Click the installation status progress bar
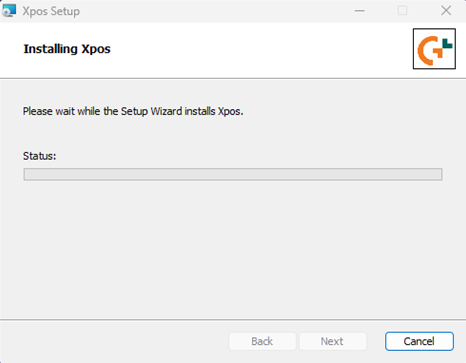This screenshot has height=363, width=466. pyautogui.click(x=233, y=174)
